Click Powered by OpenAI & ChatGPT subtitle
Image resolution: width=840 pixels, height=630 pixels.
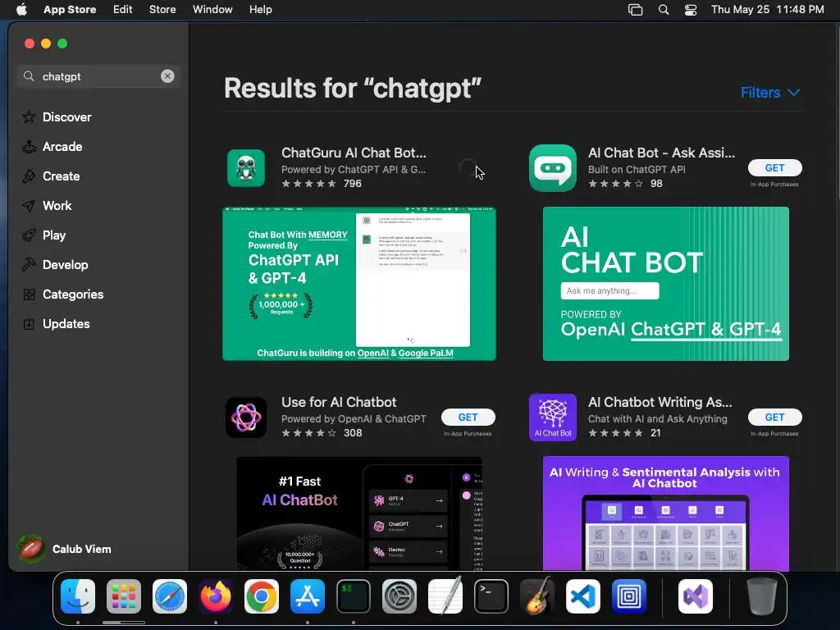click(x=354, y=419)
